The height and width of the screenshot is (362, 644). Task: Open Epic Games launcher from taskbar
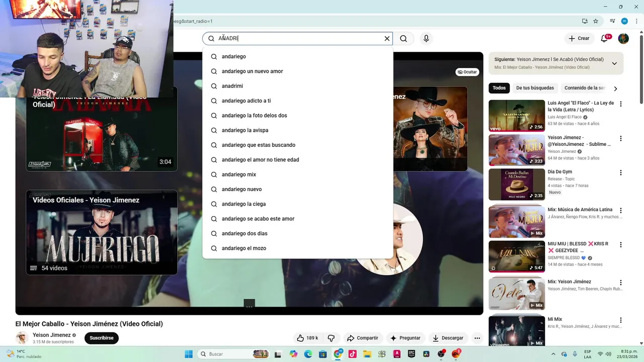click(411, 354)
